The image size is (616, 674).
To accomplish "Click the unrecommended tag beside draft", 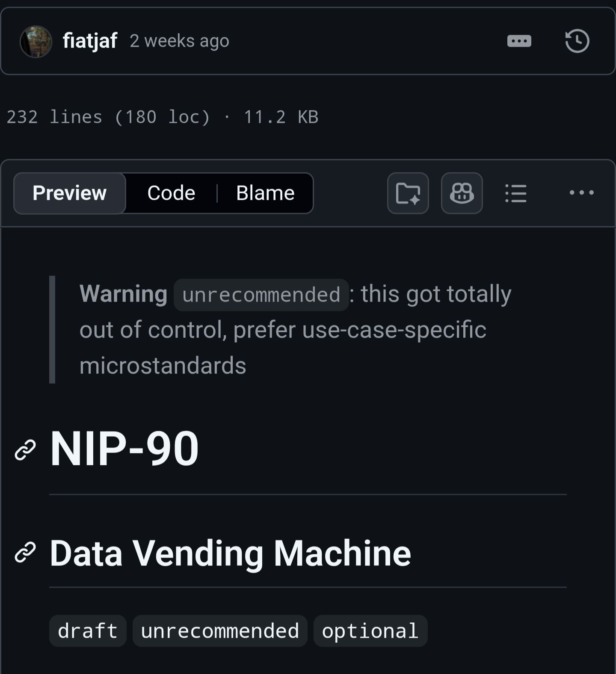I will click(x=220, y=631).
